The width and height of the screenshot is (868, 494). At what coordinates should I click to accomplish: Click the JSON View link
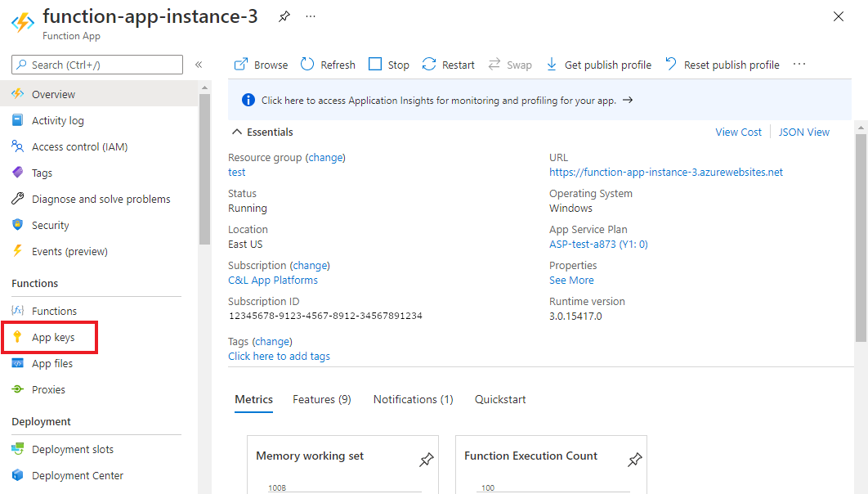tap(803, 132)
